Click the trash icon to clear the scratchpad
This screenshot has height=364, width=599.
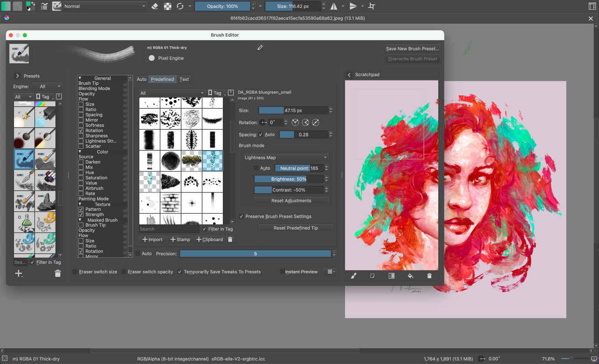click(429, 276)
